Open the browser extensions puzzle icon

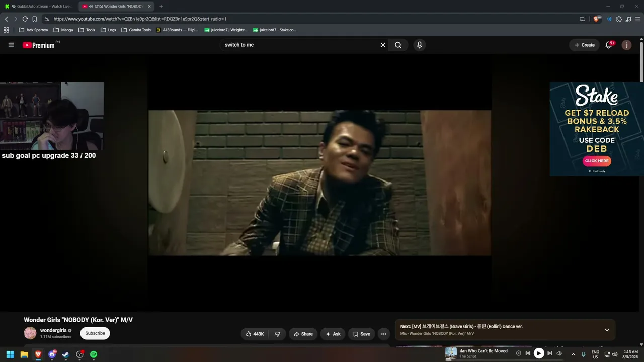tap(619, 19)
